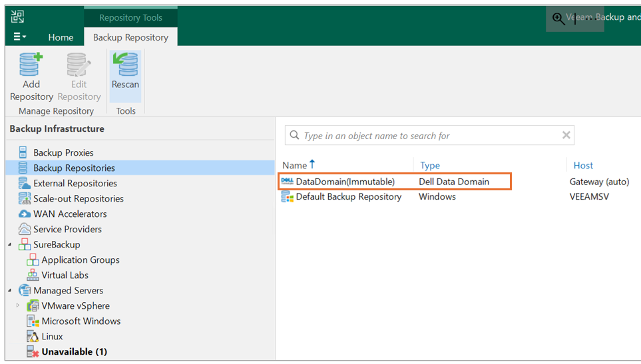Click the repository search input field
641x364 pixels.
click(429, 136)
